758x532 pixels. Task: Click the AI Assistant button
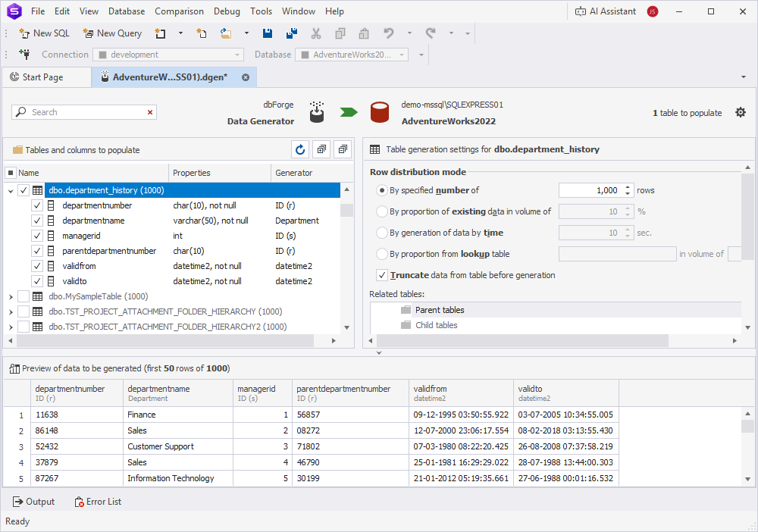[605, 11]
